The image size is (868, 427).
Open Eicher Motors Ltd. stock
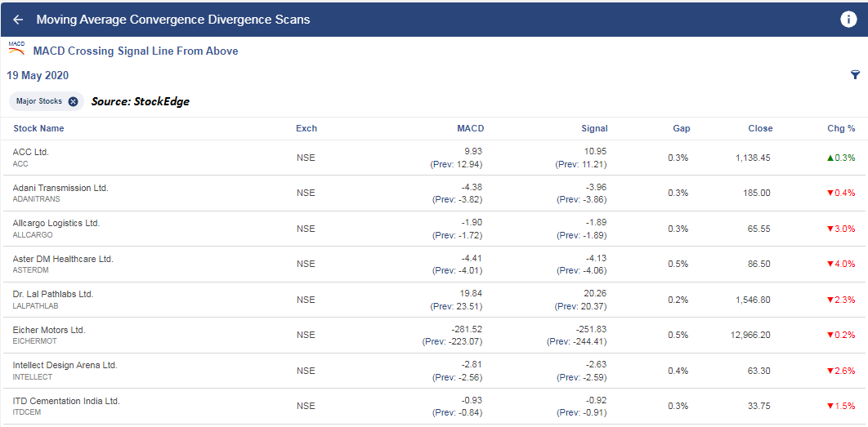pyautogui.click(x=434, y=336)
